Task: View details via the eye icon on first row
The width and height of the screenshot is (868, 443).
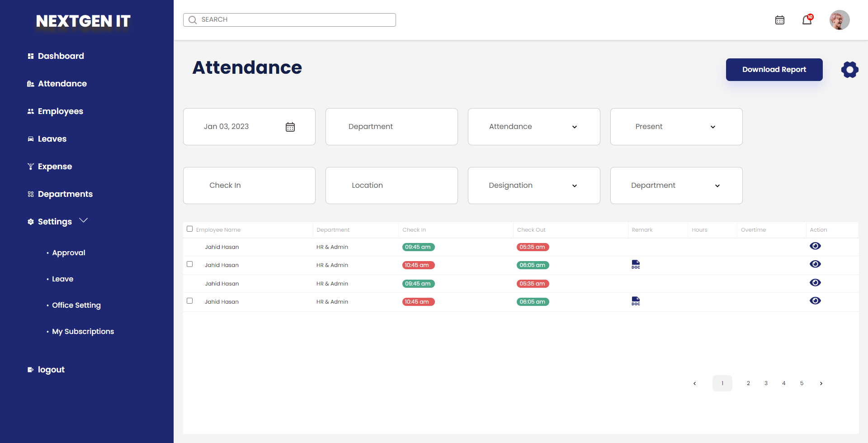Action: [x=815, y=246]
